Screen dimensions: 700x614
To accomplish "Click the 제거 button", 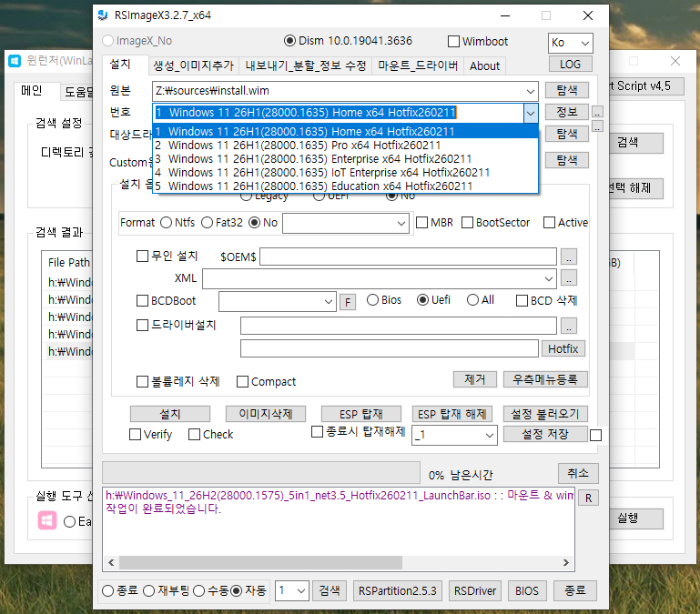I will (474, 379).
